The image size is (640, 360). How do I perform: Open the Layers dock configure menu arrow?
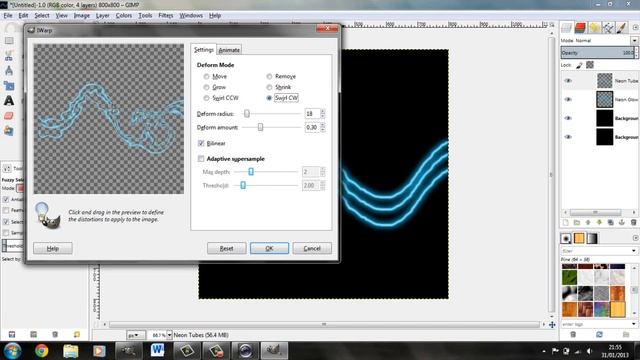(x=636, y=27)
